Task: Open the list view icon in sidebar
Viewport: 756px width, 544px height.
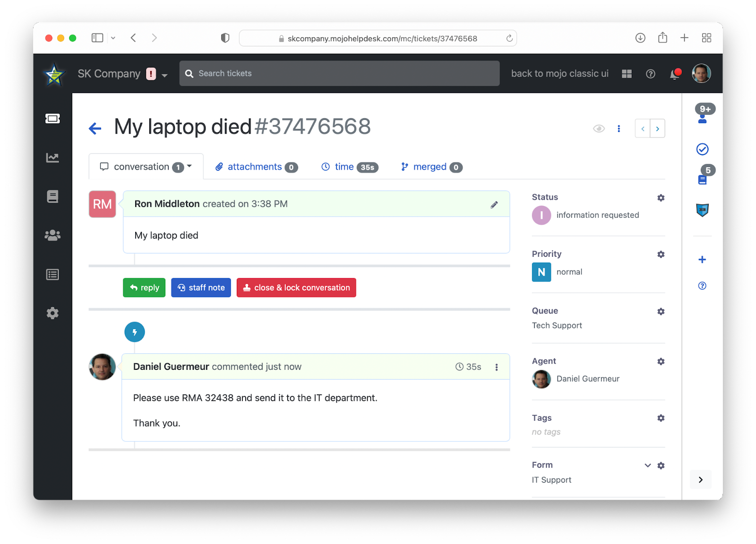Action: point(52,274)
